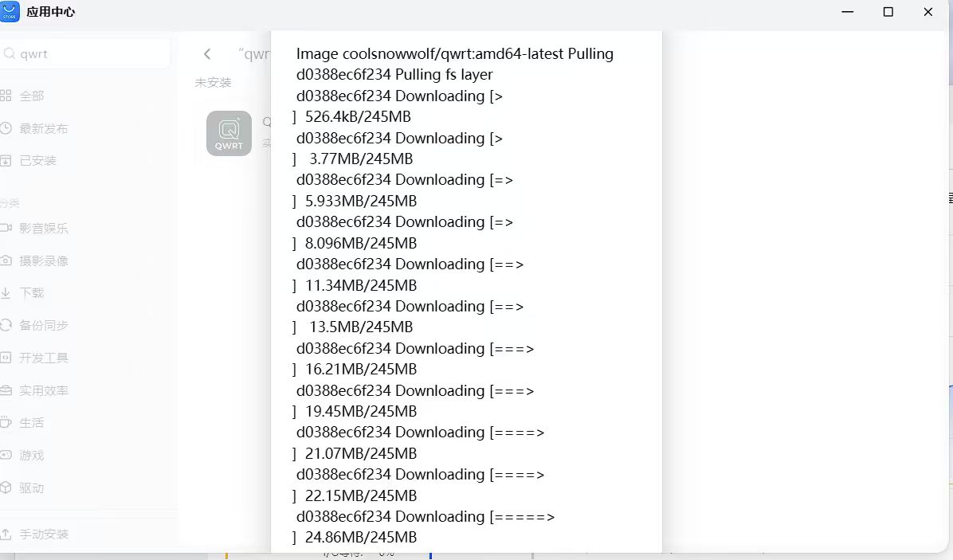Screen dimensions: 953x560
Task: Click the search magnifier icon
Action: click(9, 53)
